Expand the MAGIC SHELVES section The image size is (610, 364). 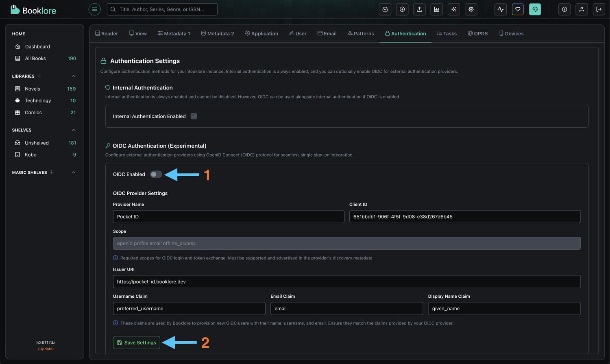pyautogui.click(x=74, y=172)
